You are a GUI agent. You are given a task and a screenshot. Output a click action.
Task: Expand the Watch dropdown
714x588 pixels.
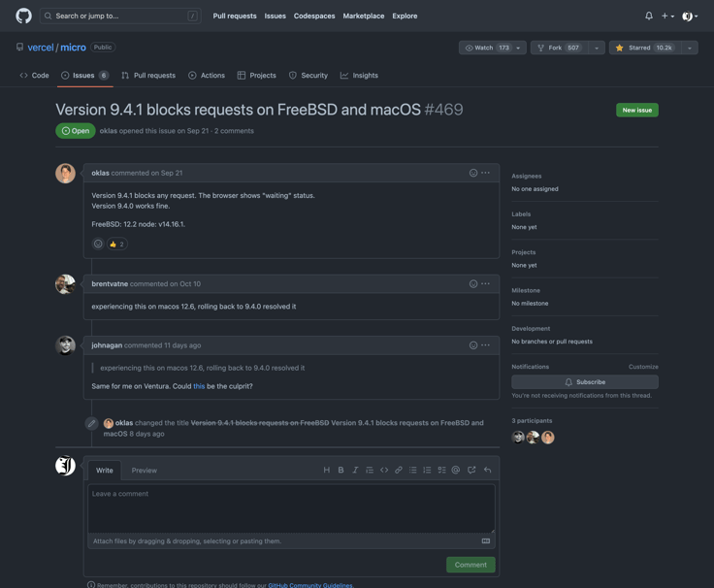click(x=492, y=48)
